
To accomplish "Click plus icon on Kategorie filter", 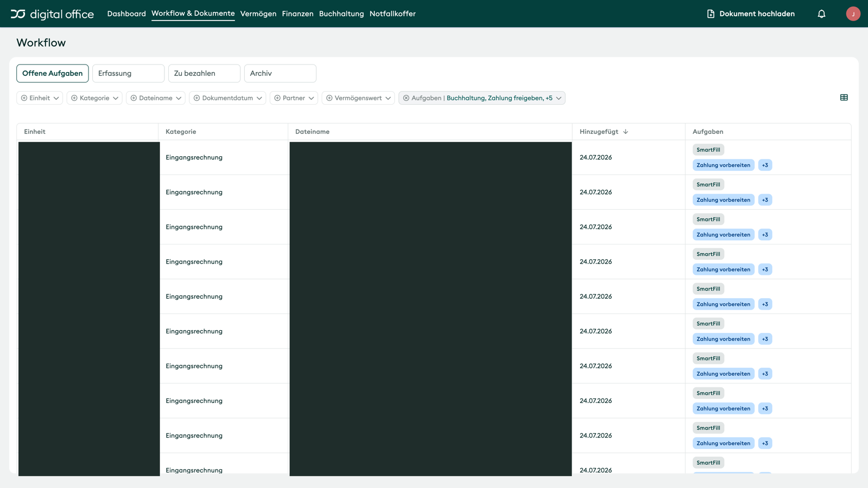I will pos(74,98).
